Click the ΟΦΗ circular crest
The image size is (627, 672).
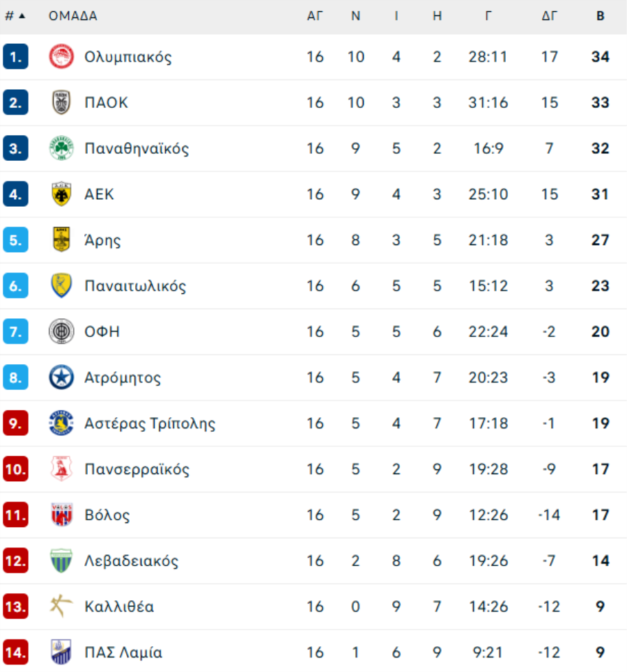(x=61, y=331)
